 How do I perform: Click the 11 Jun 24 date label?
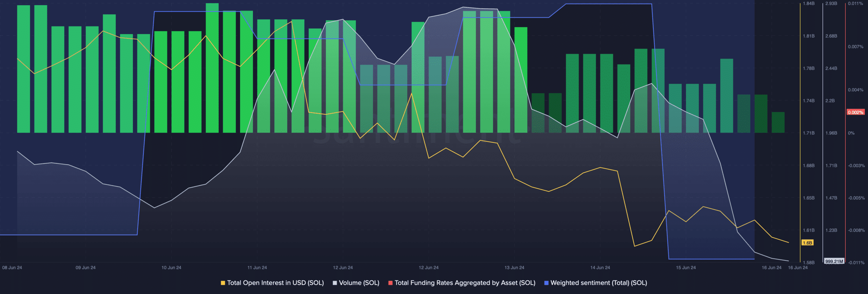tap(257, 268)
